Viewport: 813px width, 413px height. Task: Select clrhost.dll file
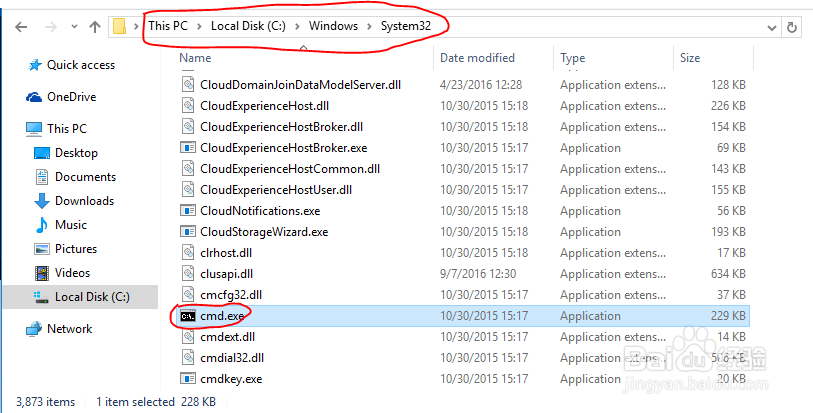226,253
